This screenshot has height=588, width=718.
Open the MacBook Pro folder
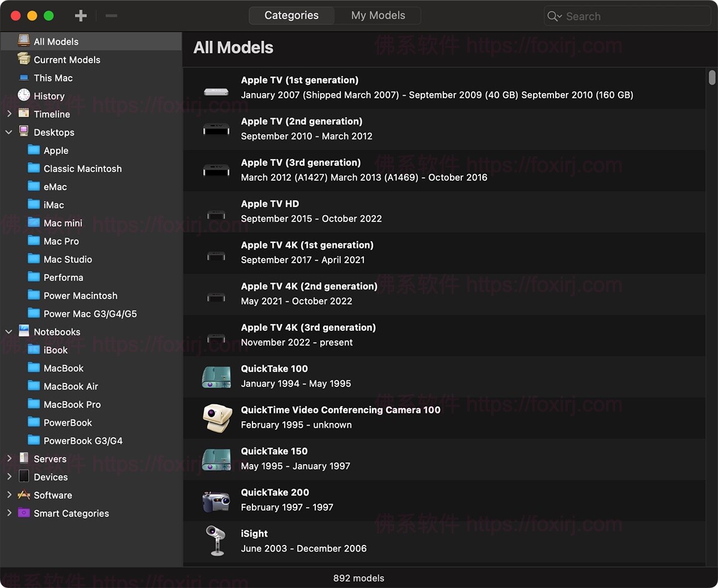[x=72, y=404]
